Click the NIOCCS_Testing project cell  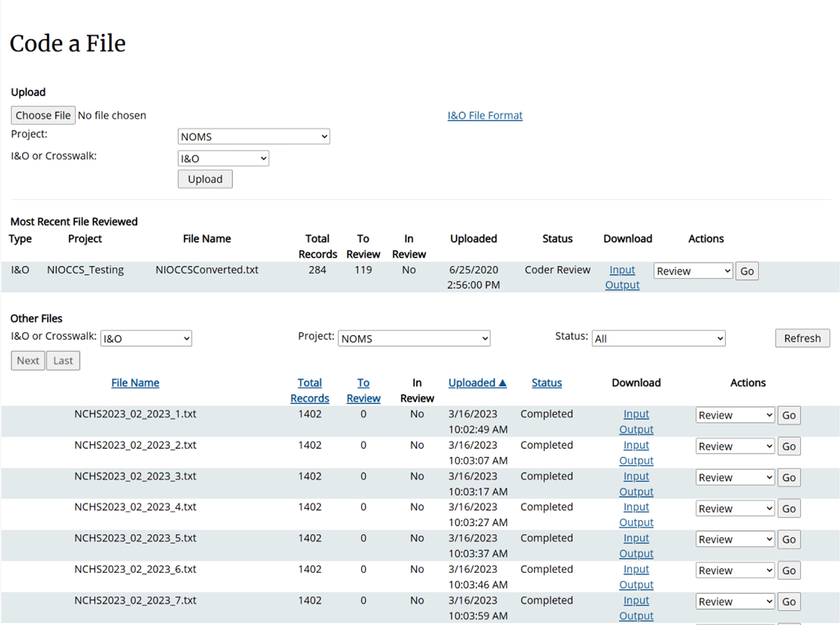click(85, 270)
